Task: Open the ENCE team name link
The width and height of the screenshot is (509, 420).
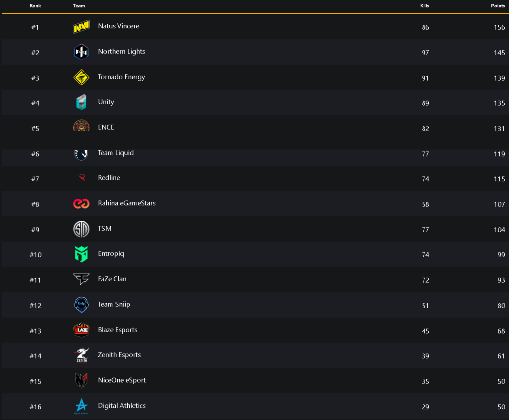Action: pos(106,127)
